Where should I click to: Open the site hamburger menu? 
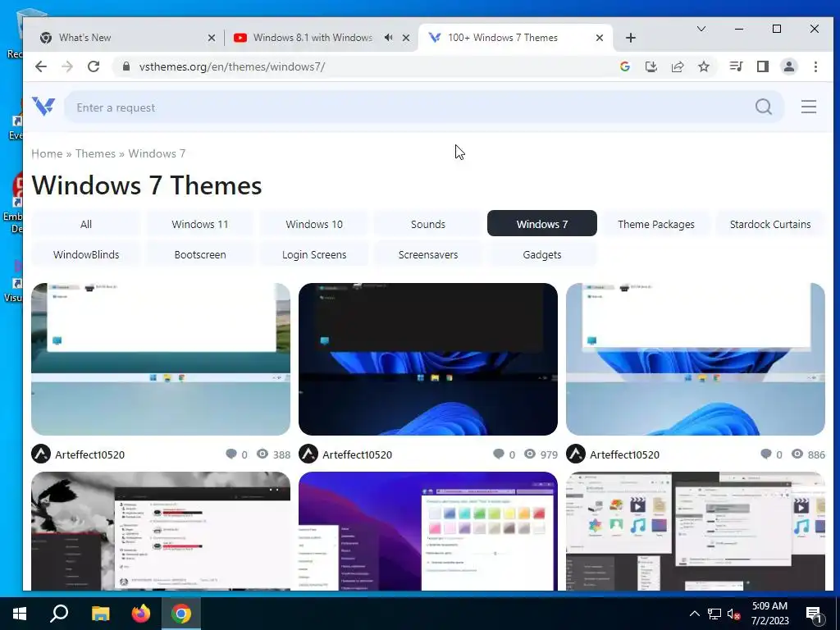(809, 107)
